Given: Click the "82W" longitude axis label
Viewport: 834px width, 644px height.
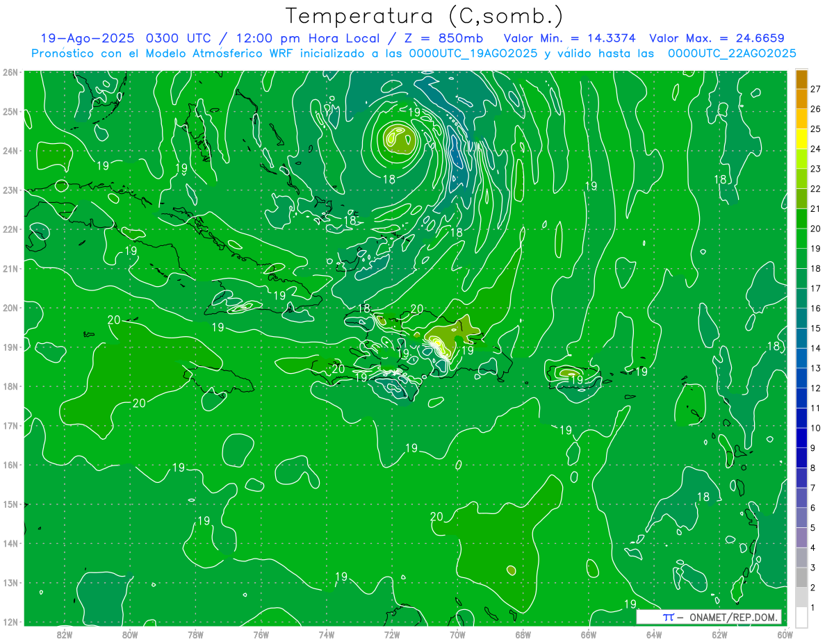Looking at the screenshot, I should 64,634.
